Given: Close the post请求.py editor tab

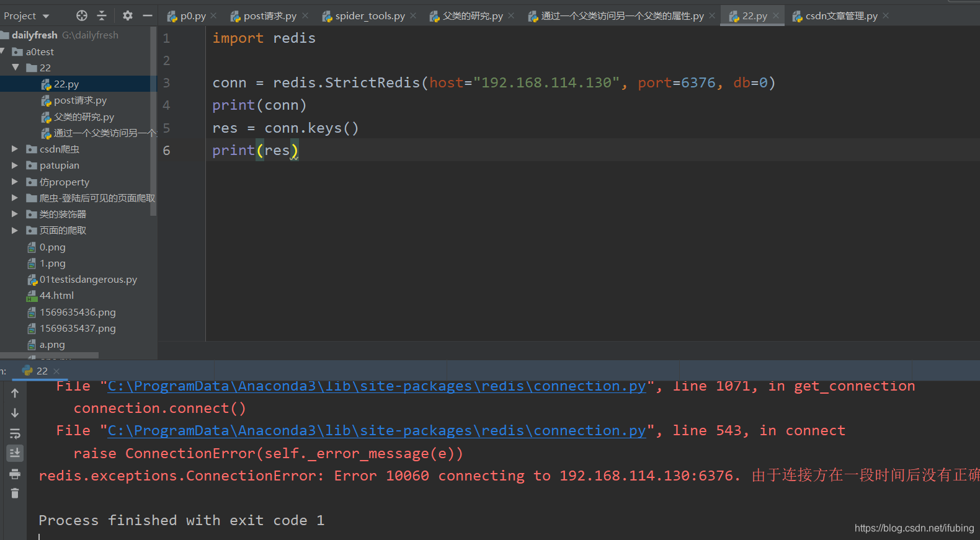Looking at the screenshot, I should 305,15.
